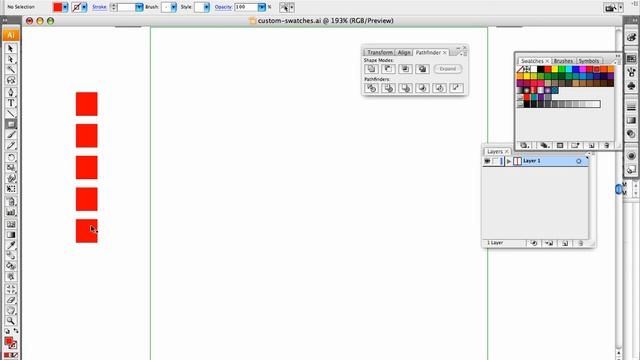Select the Direct Selection tool
This screenshot has height=360, width=640.
[11, 59]
